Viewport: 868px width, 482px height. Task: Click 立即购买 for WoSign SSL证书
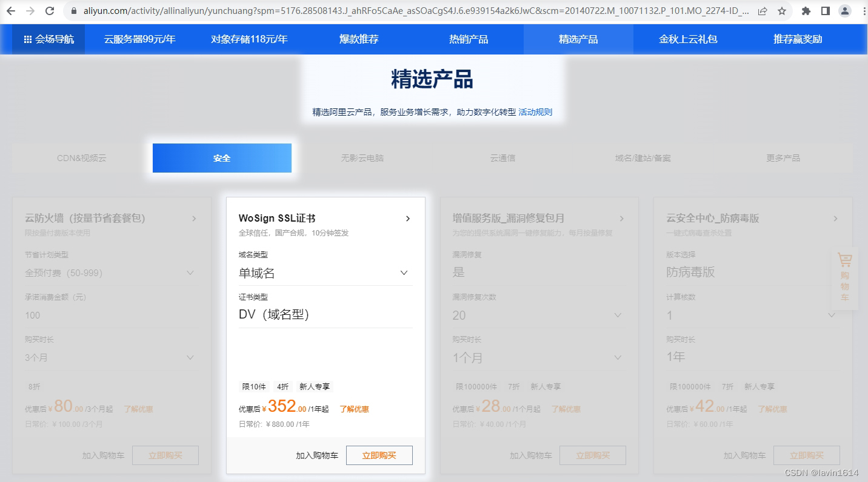coord(379,455)
